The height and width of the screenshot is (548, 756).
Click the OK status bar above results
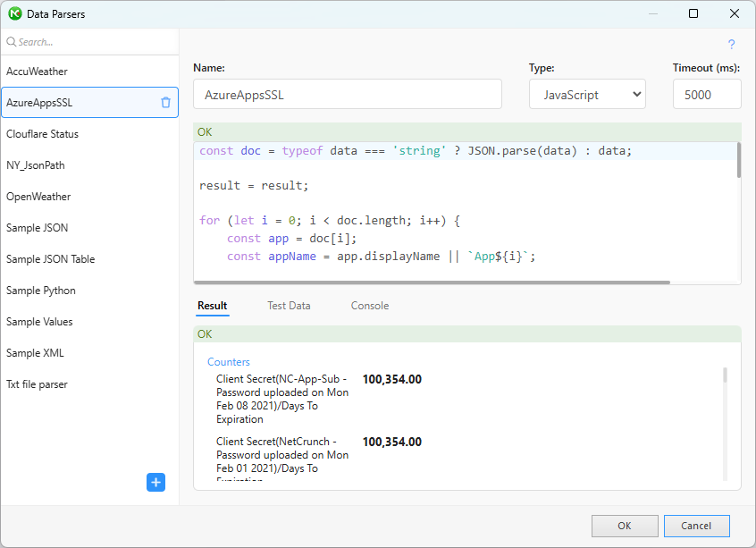coord(467,334)
